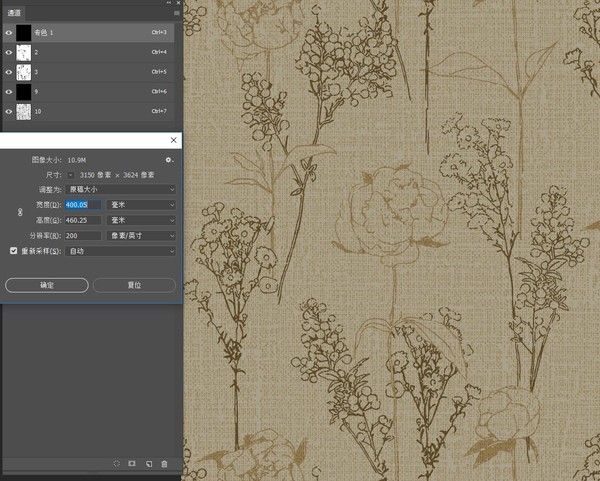This screenshot has width=600, height=481.
Task: Hide channel 9 using its eye icon
Action: coord(8,92)
